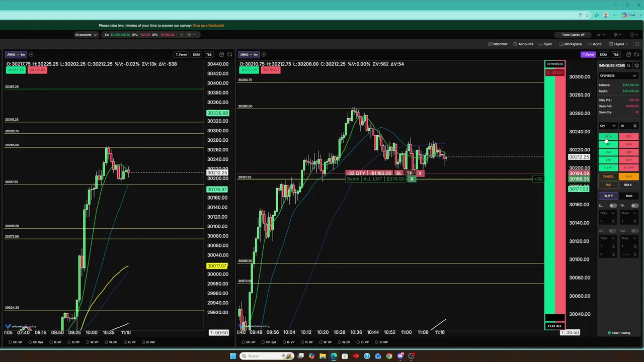Add a new tab next to /MNQ 5m
The image size is (644, 362).
[31, 54]
